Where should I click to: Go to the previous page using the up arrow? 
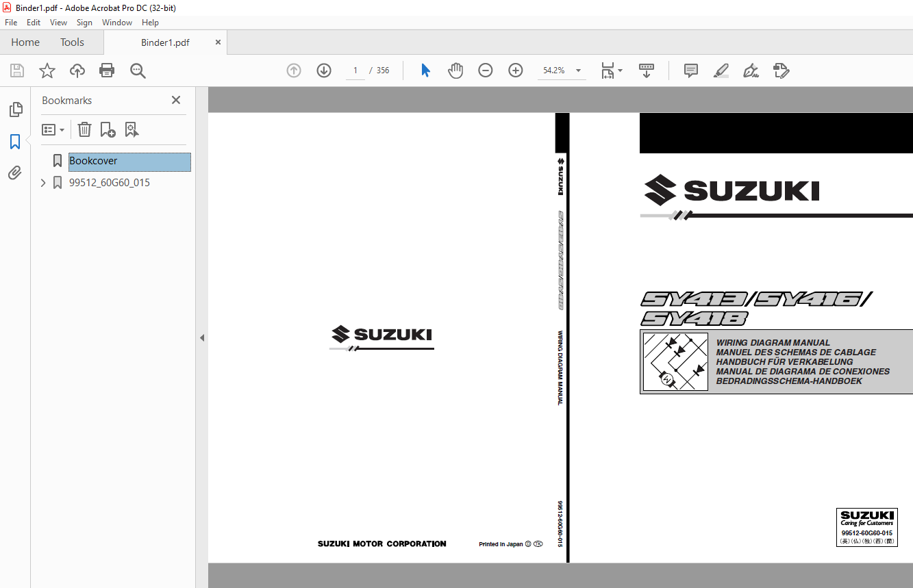click(x=294, y=71)
